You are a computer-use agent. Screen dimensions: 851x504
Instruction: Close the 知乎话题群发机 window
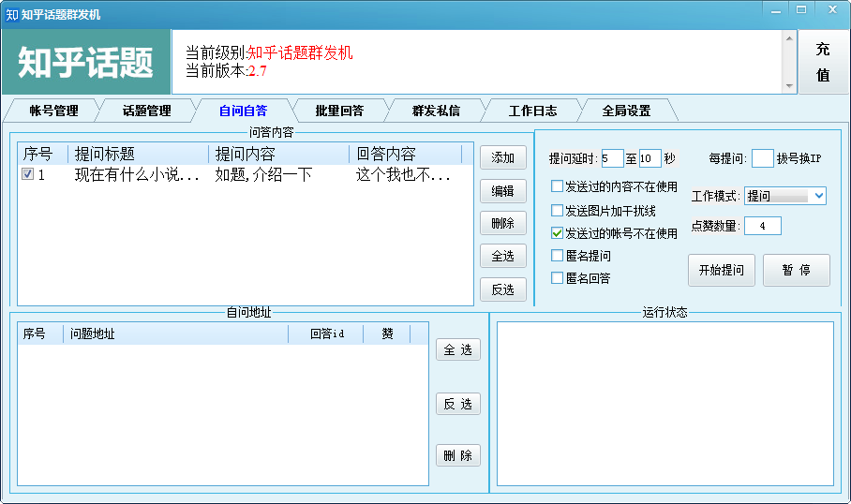coord(832,10)
